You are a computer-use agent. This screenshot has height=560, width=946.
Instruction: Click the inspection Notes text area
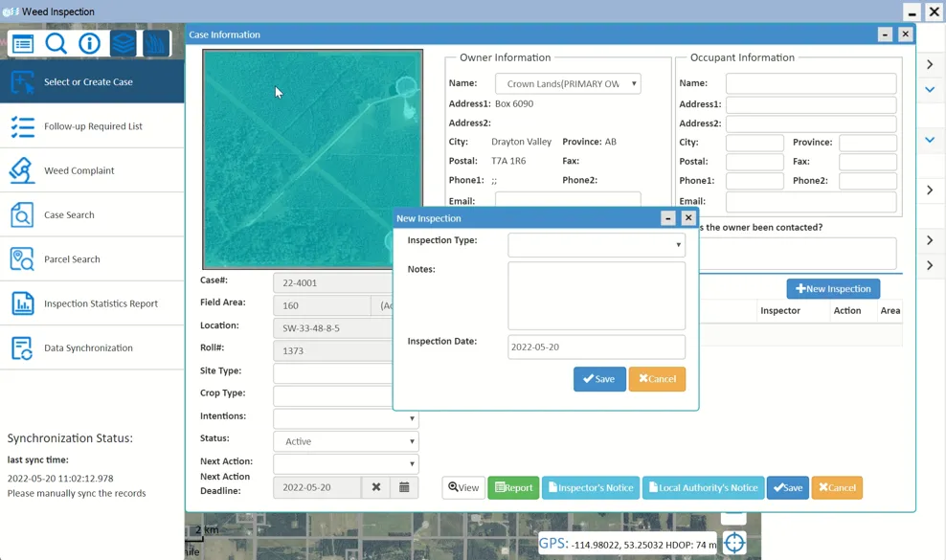point(597,296)
